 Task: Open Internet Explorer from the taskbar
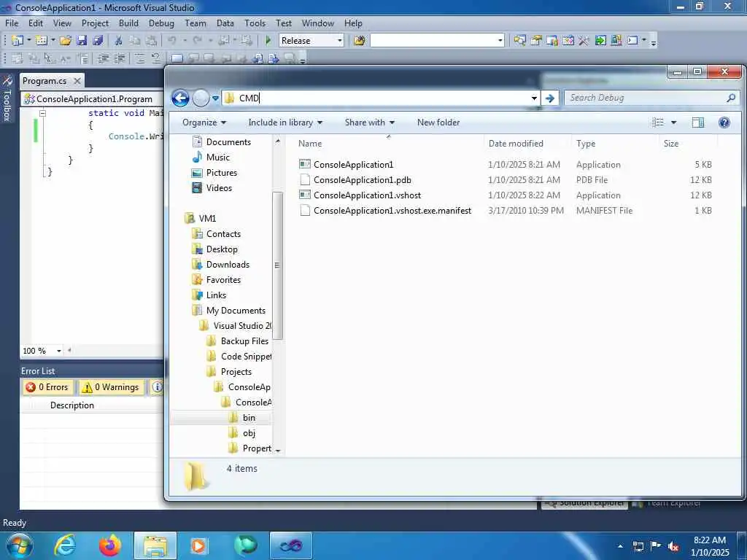64,545
